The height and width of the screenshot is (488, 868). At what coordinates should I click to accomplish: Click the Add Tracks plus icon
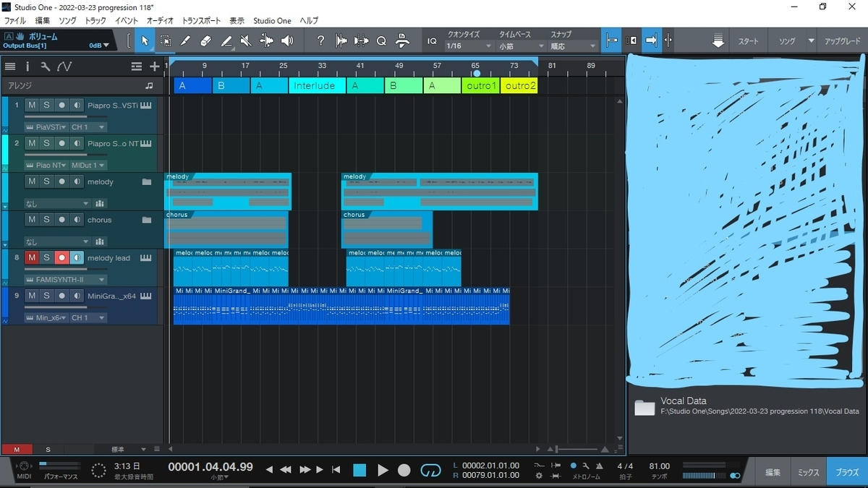click(x=154, y=67)
